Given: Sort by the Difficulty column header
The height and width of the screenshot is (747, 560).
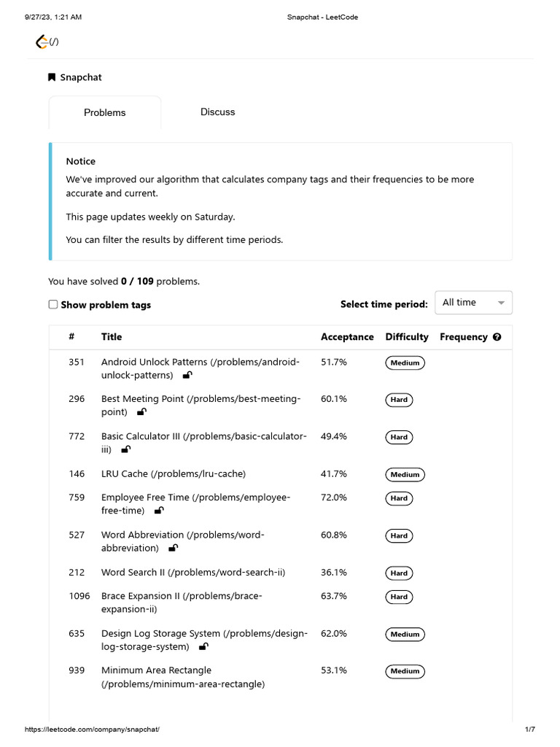Looking at the screenshot, I should pos(407,337).
